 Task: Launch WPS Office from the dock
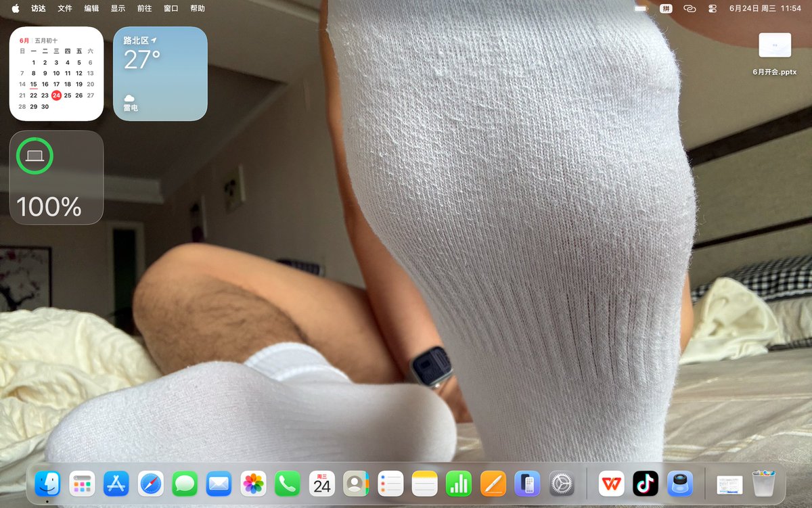pos(611,483)
